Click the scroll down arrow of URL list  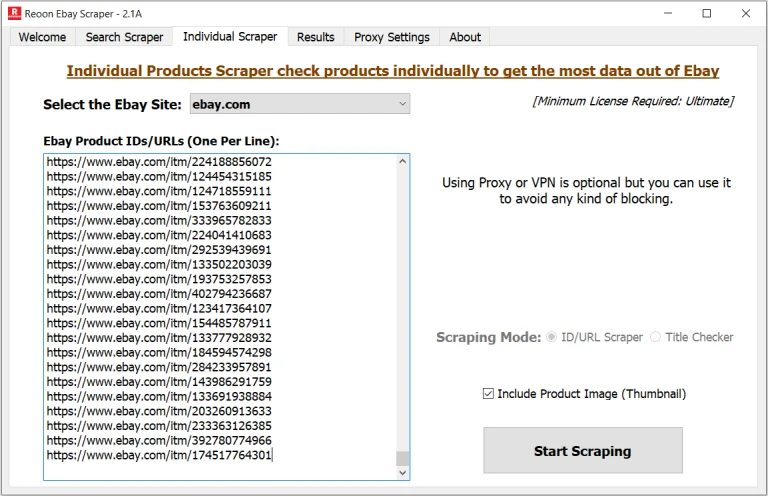403,472
